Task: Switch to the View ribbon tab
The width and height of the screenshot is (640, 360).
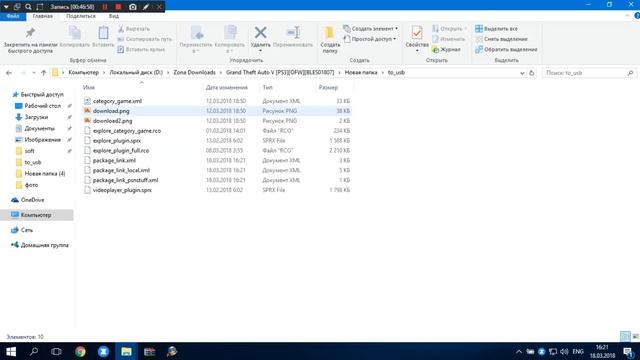Action: pos(113,16)
